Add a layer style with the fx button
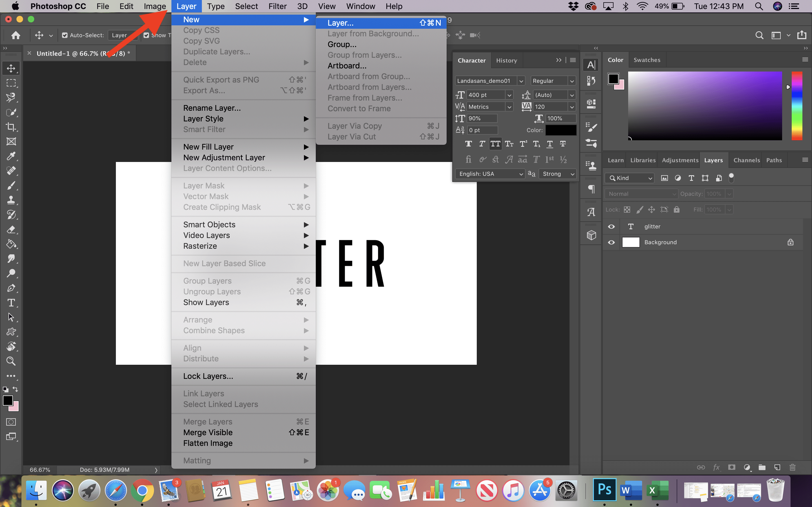The height and width of the screenshot is (507, 812). [716, 467]
